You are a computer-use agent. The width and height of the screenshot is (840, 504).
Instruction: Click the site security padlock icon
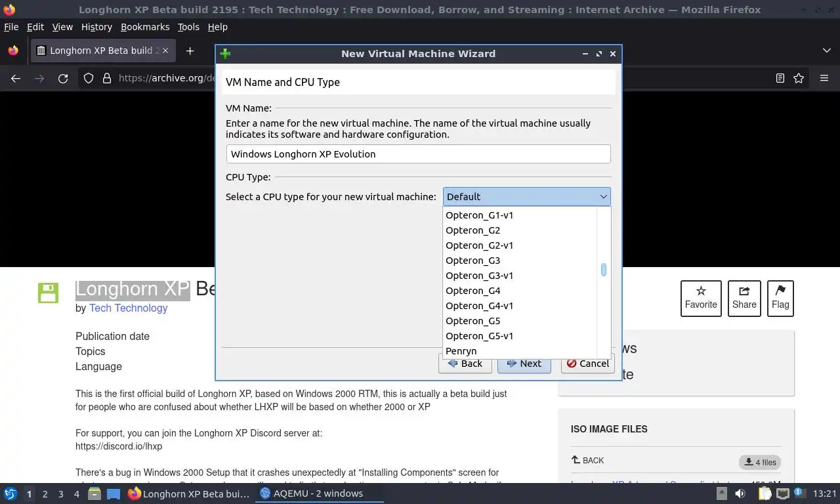coord(107,78)
